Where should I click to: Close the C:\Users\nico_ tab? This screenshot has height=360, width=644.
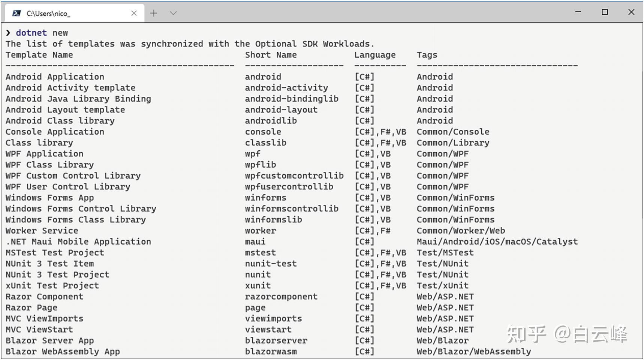pyautogui.click(x=134, y=13)
